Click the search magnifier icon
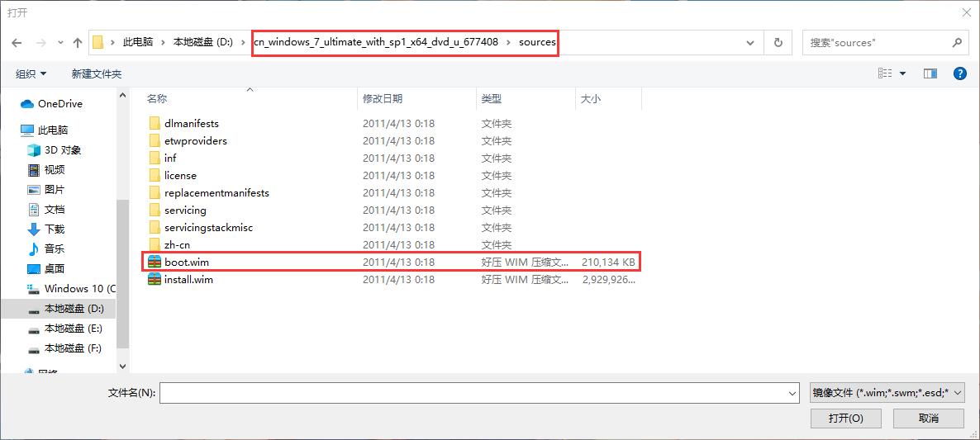Viewport: 980px width, 440px height. point(957,42)
